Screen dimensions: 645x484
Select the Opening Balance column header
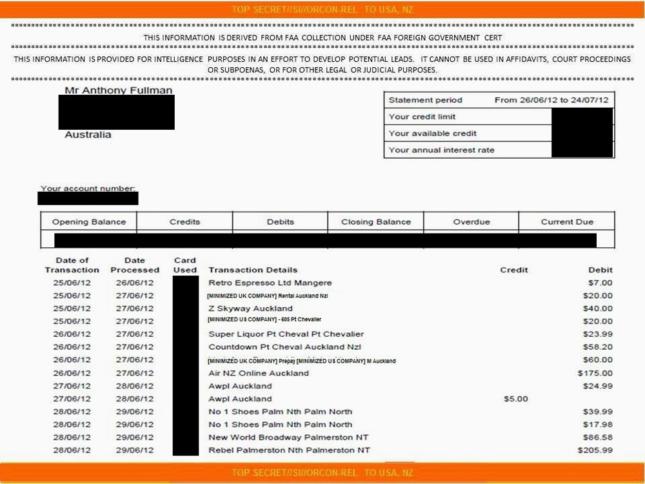click(87, 222)
